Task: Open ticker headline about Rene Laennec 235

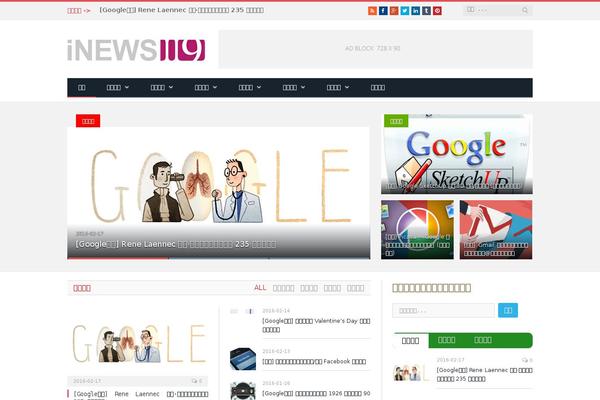Action: pos(181,10)
